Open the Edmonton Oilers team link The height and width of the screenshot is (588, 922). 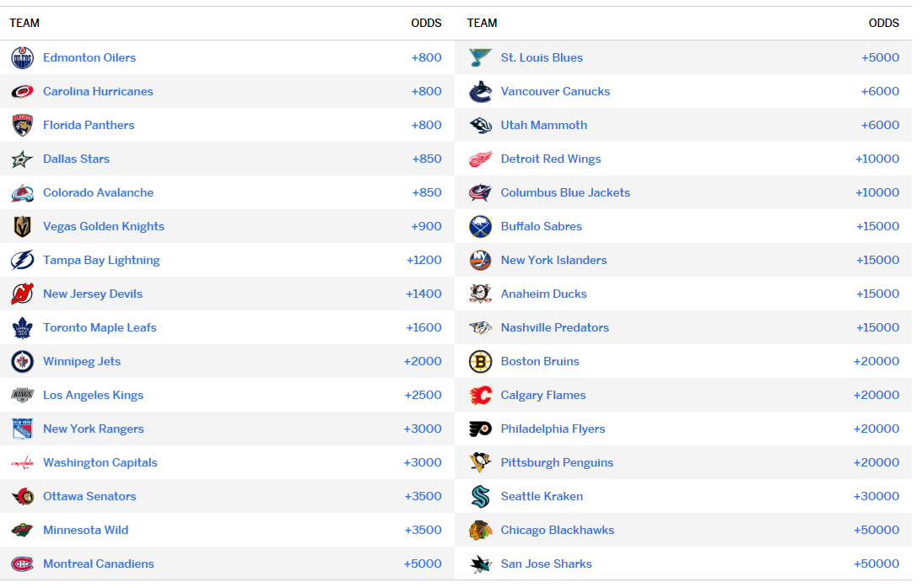click(x=89, y=57)
